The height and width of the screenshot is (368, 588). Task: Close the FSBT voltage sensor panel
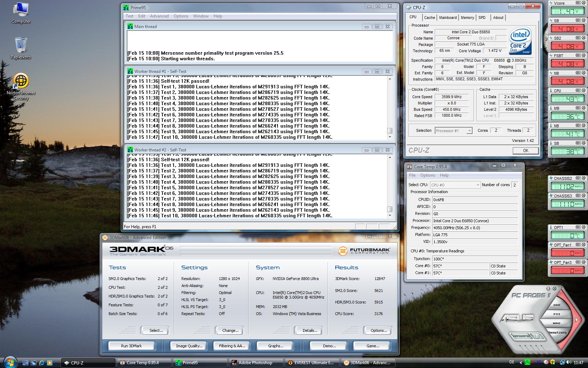click(583, 55)
